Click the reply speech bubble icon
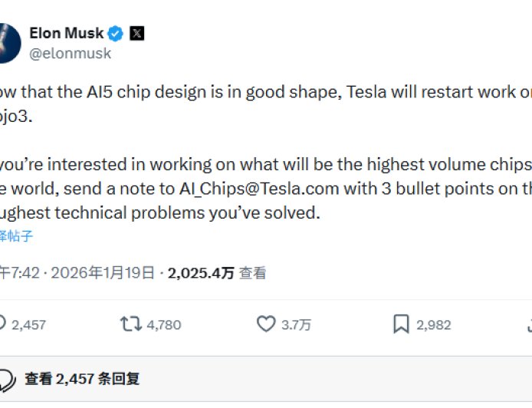This screenshot has width=532, height=408. point(2,324)
